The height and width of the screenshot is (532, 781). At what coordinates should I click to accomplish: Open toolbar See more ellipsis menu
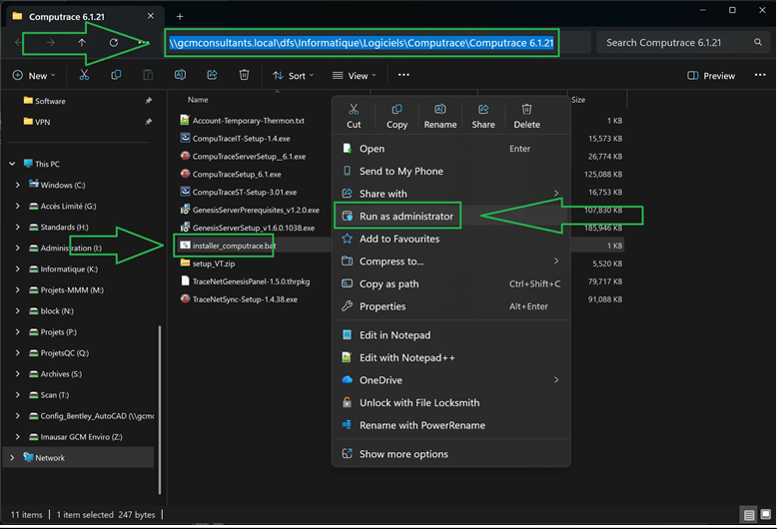403,75
